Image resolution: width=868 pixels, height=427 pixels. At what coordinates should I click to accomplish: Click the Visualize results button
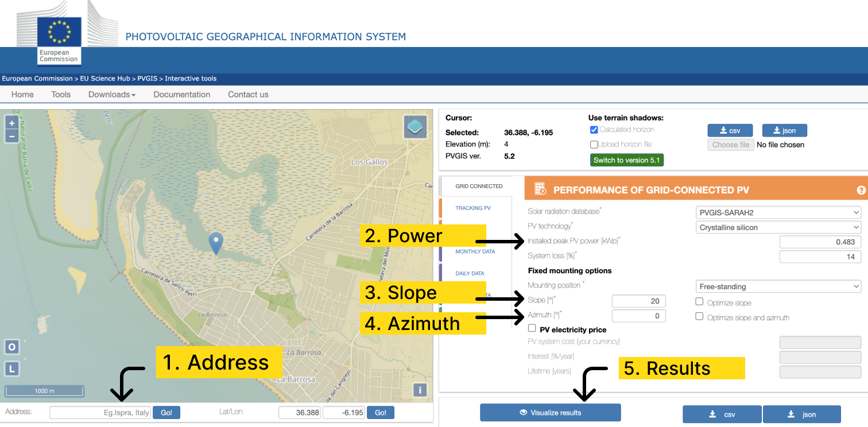coord(550,412)
